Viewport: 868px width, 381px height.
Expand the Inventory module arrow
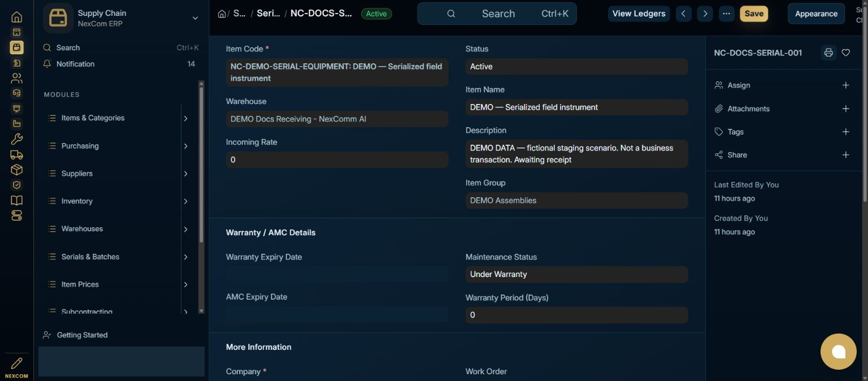coord(185,201)
